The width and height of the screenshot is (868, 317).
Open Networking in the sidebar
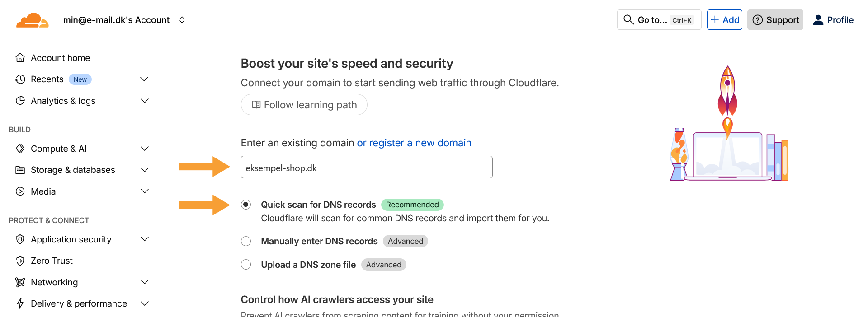54,282
